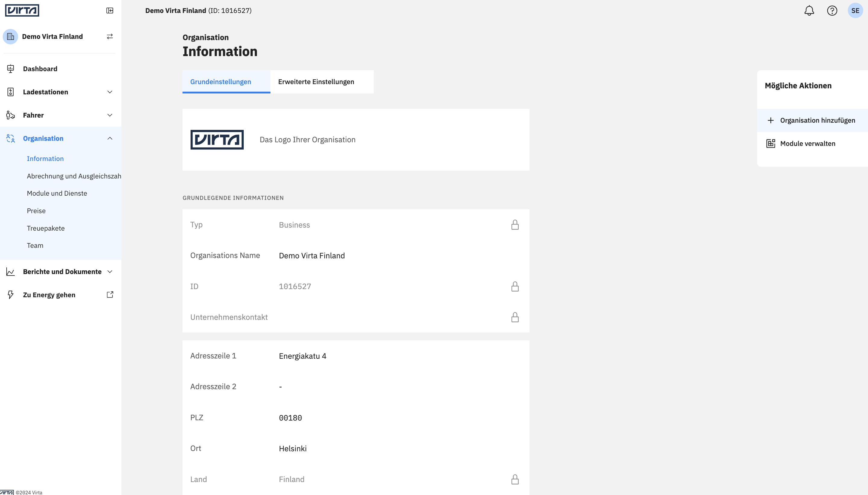The height and width of the screenshot is (495, 868).
Task: Click the modules grid icon for Module verwalten
Action: coord(770,143)
